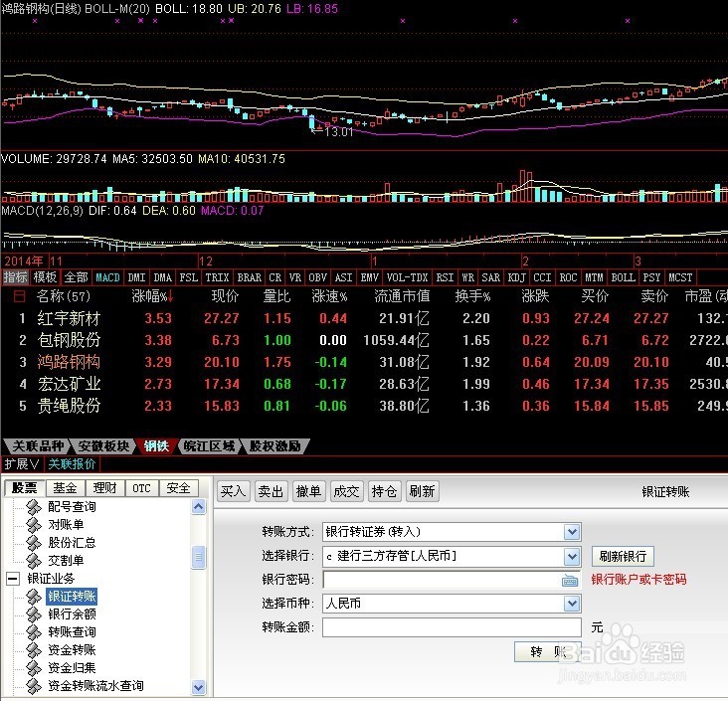
Task: Select the 银行余额 tree item
Action: click(72, 614)
